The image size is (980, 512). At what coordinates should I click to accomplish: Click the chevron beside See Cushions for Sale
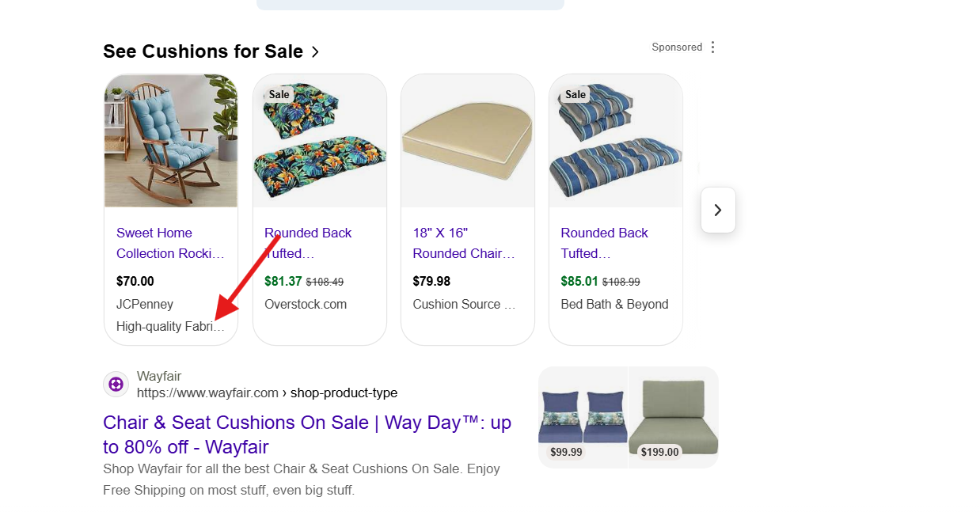pos(315,52)
